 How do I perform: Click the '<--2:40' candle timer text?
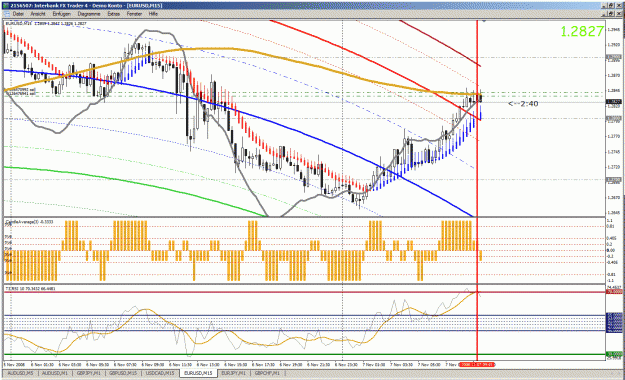(x=523, y=104)
